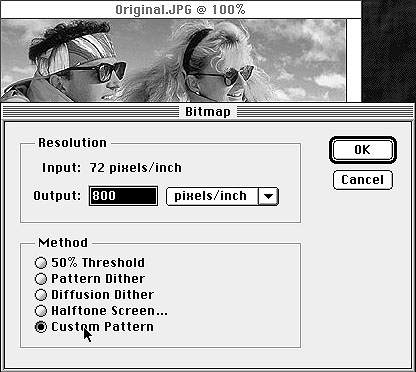416x372 pixels.
Task: Select Diffusion Dither radio button
Action: [x=41, y=295]
